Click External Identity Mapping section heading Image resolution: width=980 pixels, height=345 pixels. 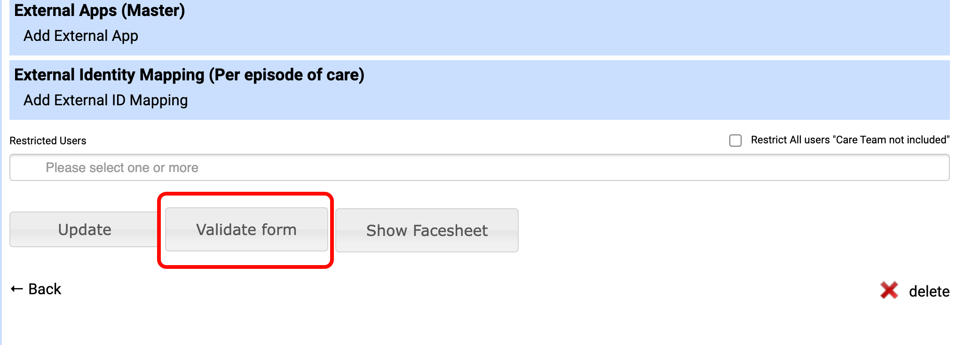click(x=189, y=75)
